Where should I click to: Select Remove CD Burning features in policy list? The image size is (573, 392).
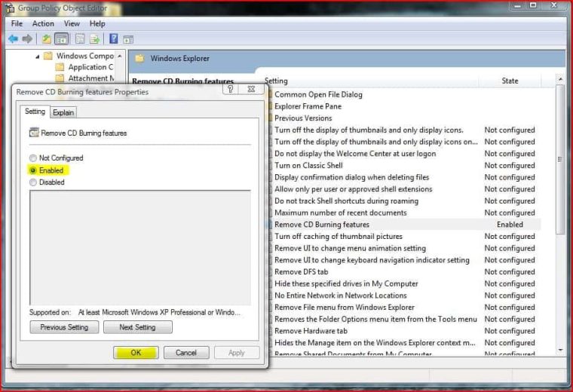322,225
